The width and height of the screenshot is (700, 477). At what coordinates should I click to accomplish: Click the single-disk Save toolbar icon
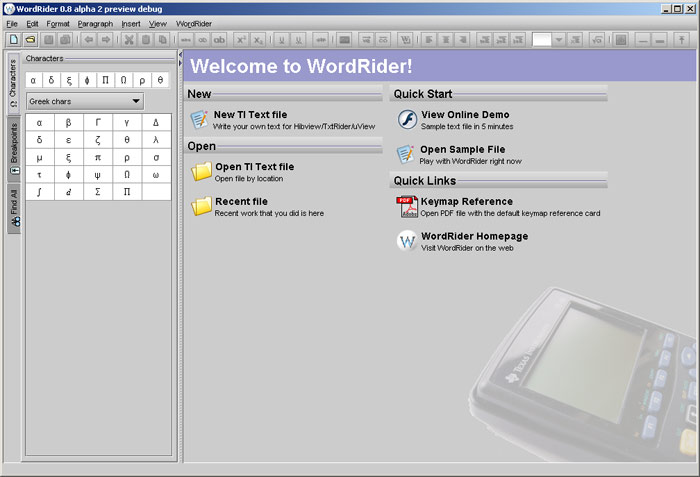[48, 40]
